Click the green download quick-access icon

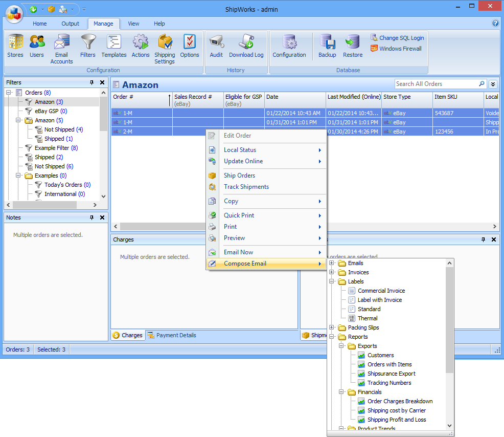tap(33, 9)
